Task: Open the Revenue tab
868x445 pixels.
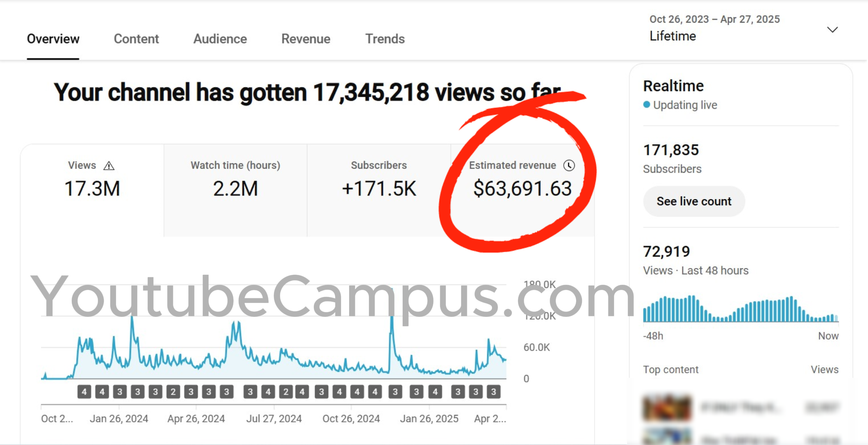Action: click(306, 39)
